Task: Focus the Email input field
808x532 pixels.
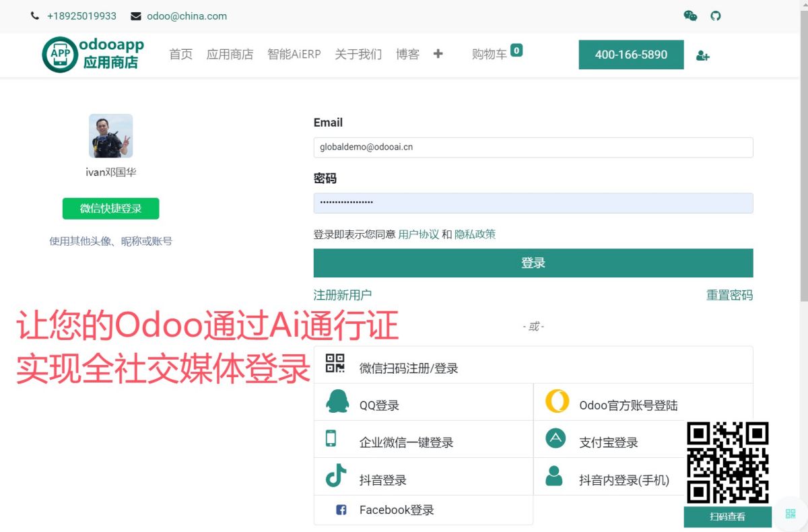Action: [533, 147]
